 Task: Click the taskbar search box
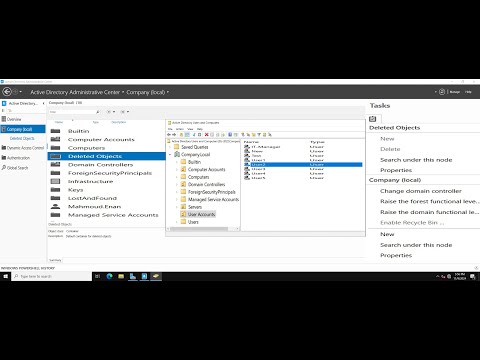click(52, 276)
